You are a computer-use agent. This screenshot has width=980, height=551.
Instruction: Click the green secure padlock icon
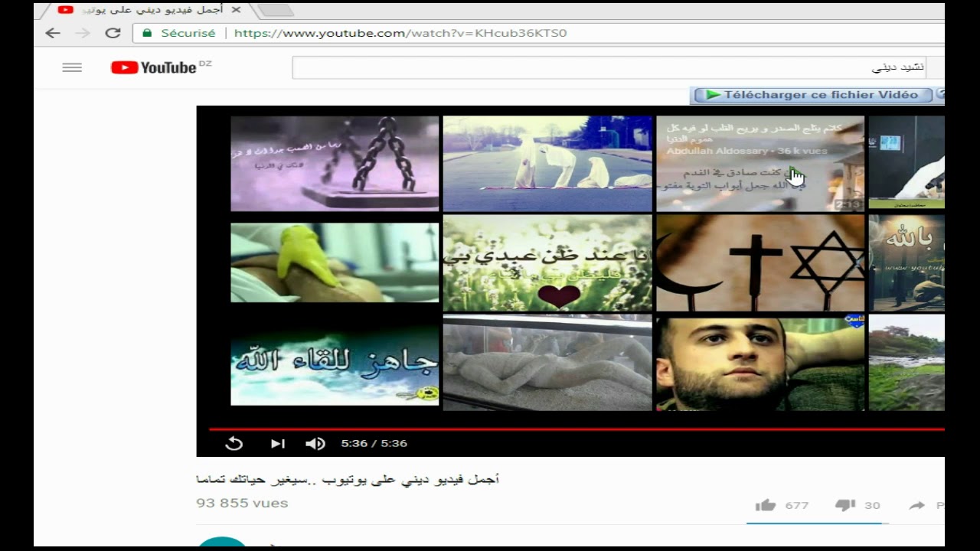click(147, 33)
